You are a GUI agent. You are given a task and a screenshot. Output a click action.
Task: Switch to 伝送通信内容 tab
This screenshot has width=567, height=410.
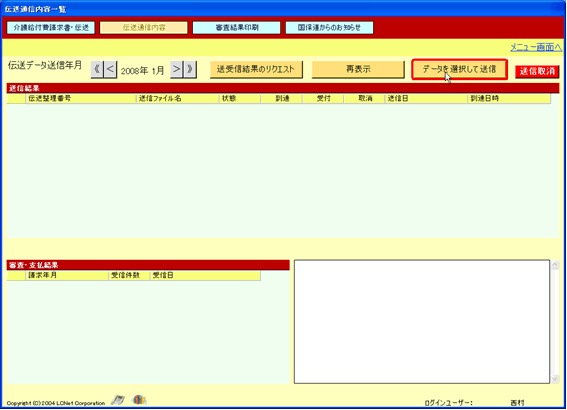[x=144, y=27]
